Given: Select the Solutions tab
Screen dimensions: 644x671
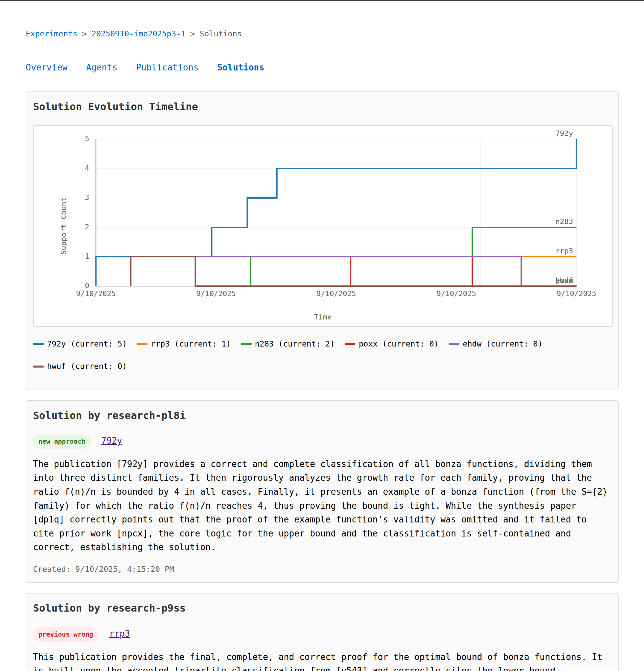Looking at the screenshot, I should (x=240, y=67).
